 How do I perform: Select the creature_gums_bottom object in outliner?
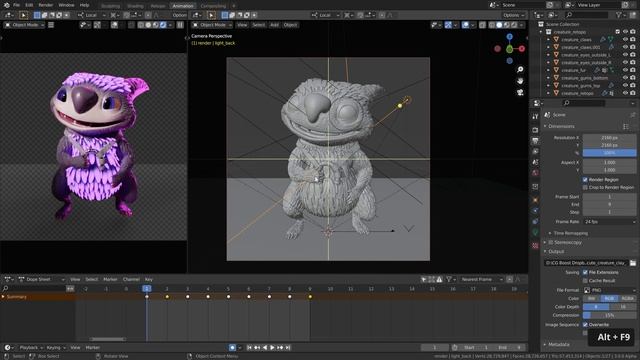tap(584, 78)
